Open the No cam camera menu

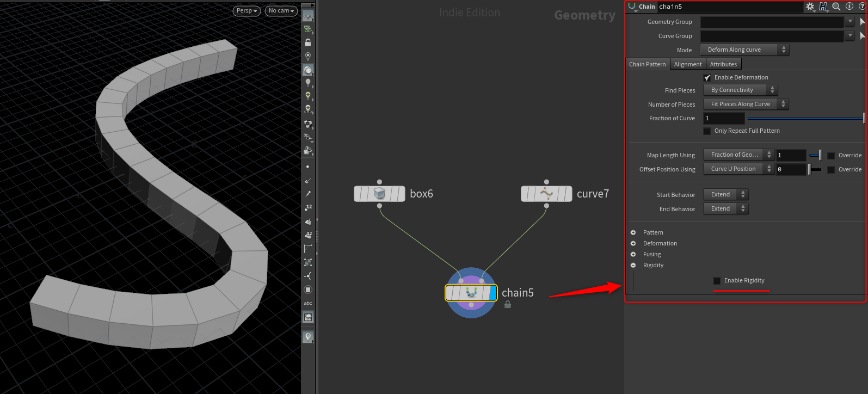tap(281, 11)
